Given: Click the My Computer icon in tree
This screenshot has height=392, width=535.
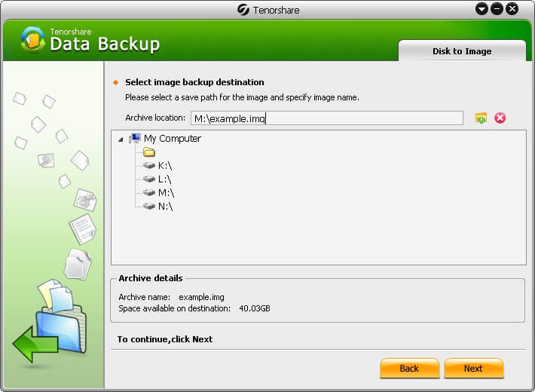Looking at the screenshot, I should pos(135,139).
